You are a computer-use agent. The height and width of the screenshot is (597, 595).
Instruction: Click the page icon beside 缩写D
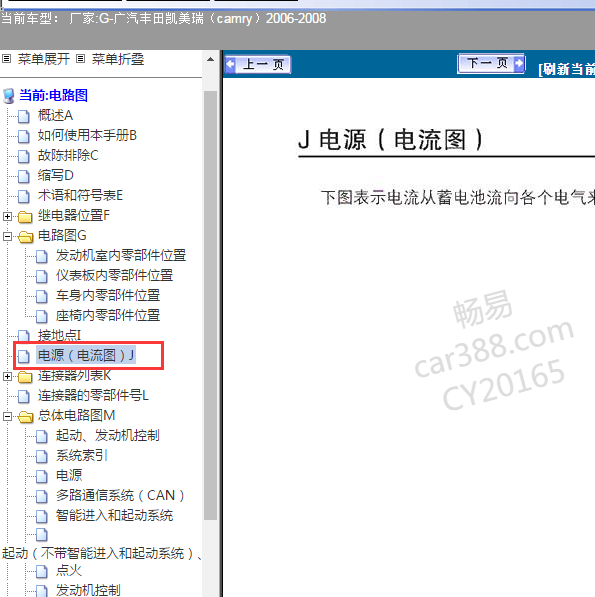(x=24, y=176)
